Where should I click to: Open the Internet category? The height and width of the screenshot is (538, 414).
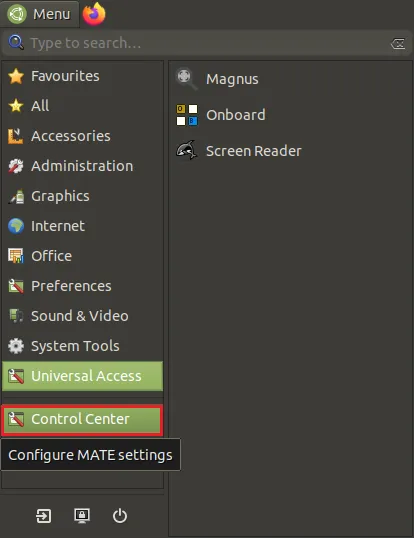pyautogui.click(x=82, y=226)
